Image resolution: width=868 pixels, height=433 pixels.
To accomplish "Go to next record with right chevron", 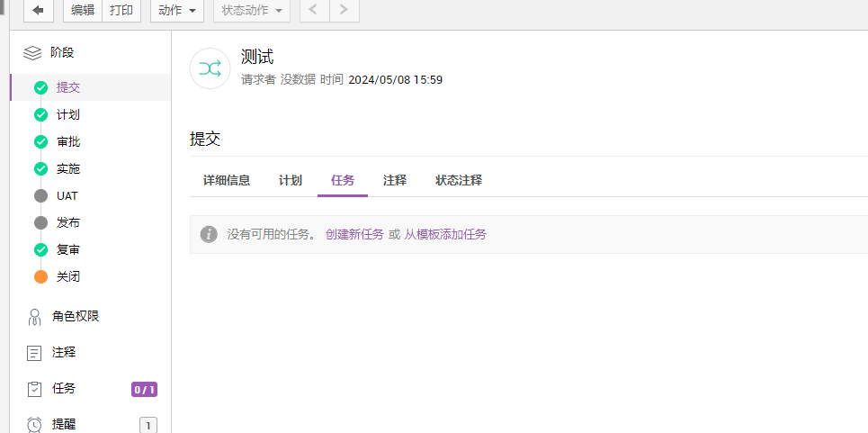I will point(344,11).
